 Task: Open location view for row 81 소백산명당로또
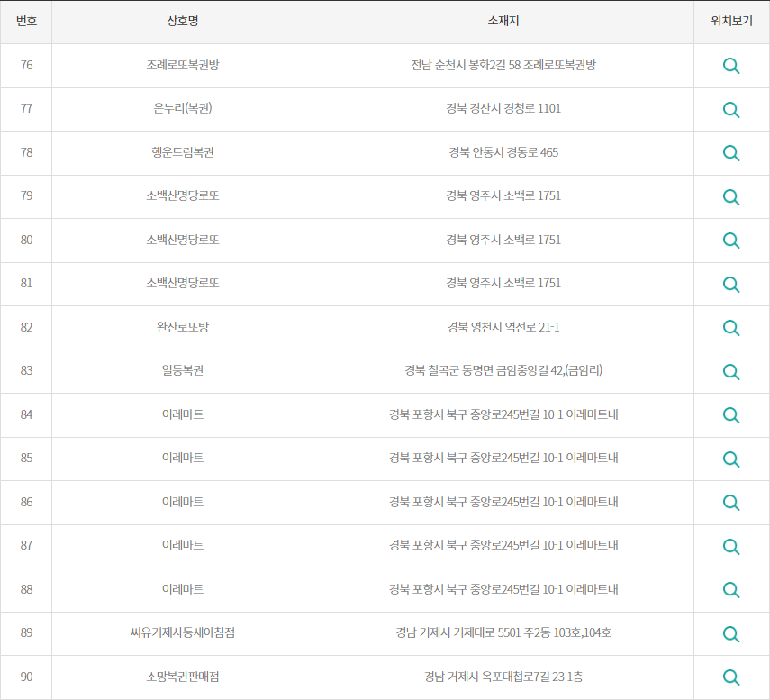[x=730, y=284]
